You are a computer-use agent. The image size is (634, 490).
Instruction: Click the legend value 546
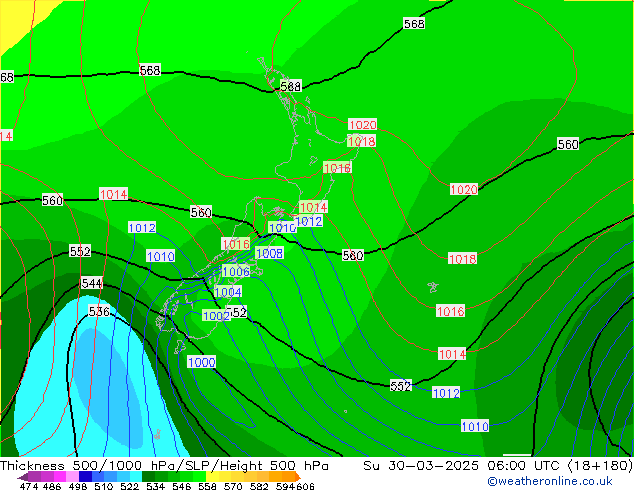pyautogui.click(x=181, y=486)
